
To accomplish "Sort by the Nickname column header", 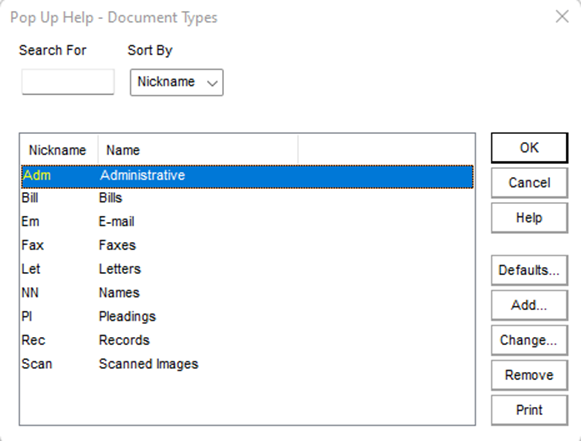I will tap(60, 150).
